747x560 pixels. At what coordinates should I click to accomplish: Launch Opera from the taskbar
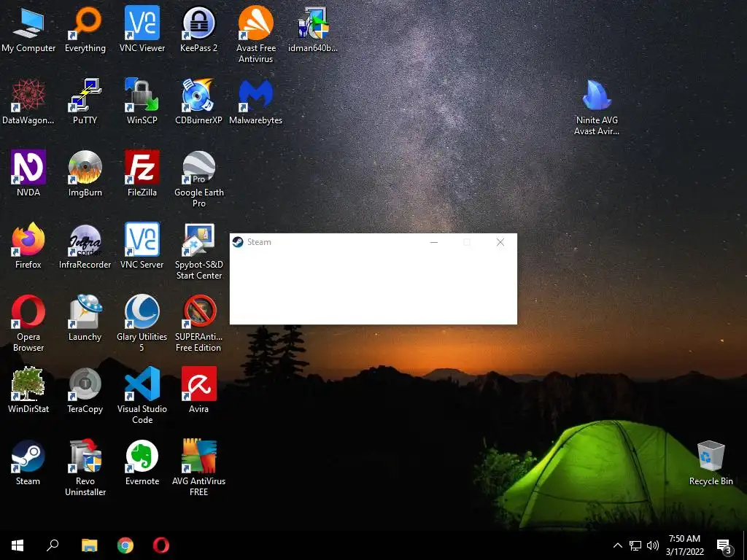pyautogui.click(x=161, y=545)
